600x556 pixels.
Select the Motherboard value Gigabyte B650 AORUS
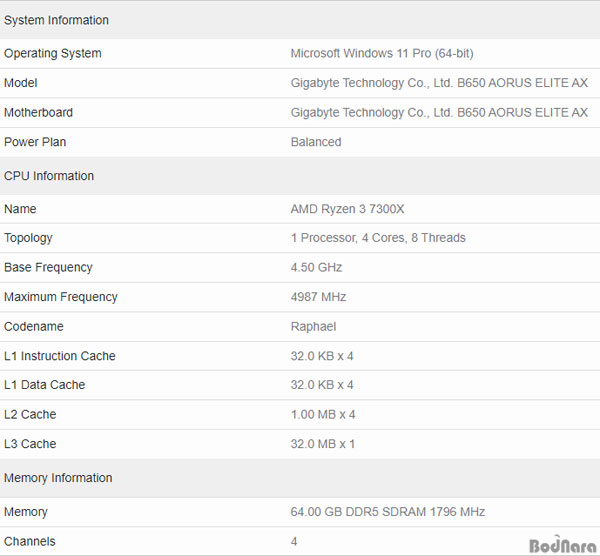pyautogui.click(x=439, y=113)
